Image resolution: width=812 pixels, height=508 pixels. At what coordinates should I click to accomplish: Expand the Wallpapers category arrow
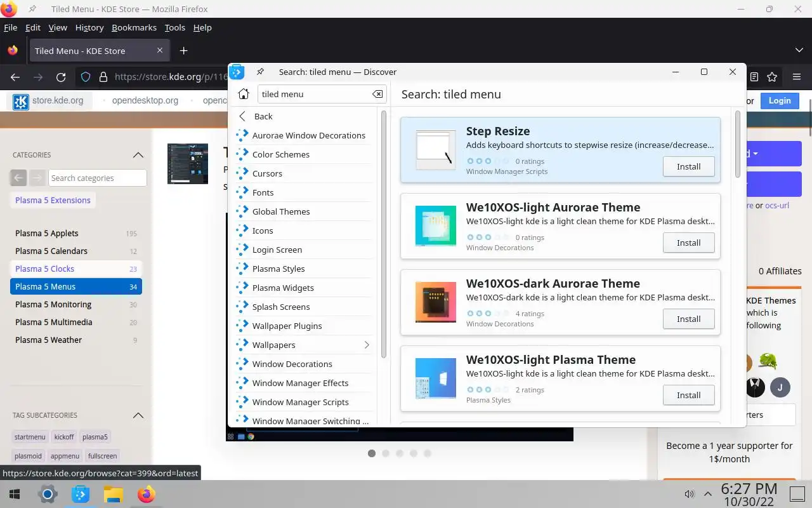point(367,345)
